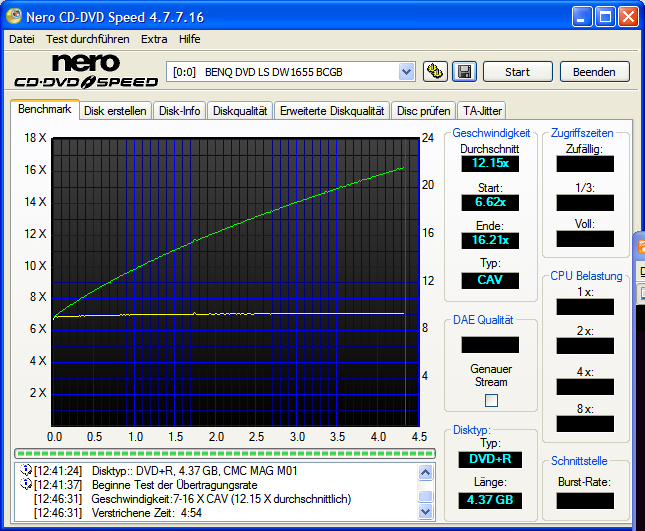Switch to the TA-Jitter tab

click(482, 111)
